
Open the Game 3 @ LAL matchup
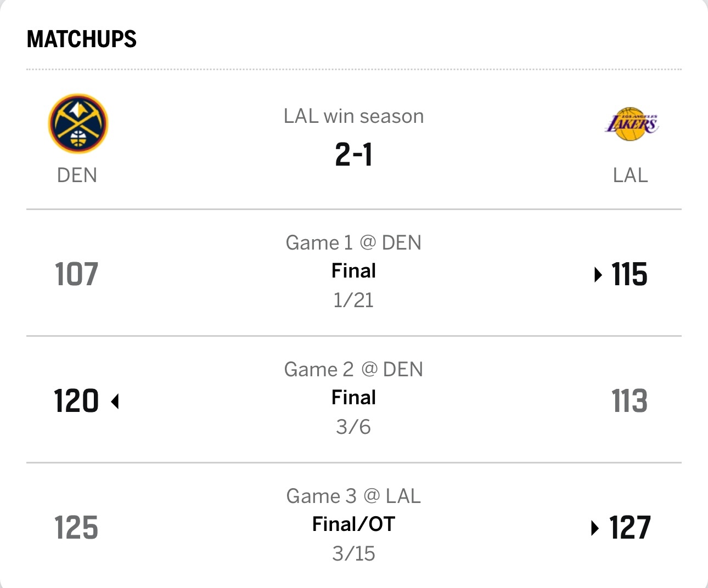click(x=353, y=496)
